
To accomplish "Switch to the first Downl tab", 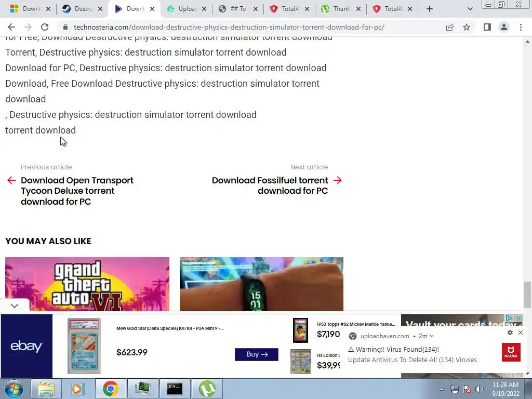I will tap(27, 9).
